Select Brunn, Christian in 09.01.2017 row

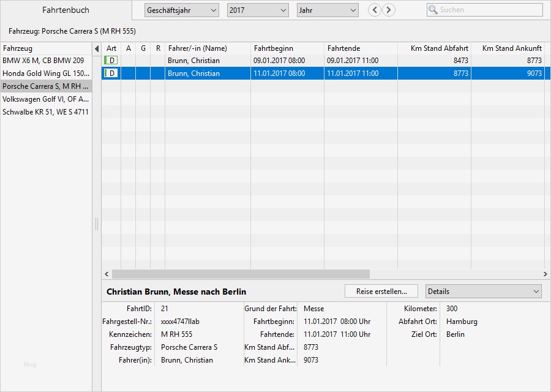(x=193, y=61)
